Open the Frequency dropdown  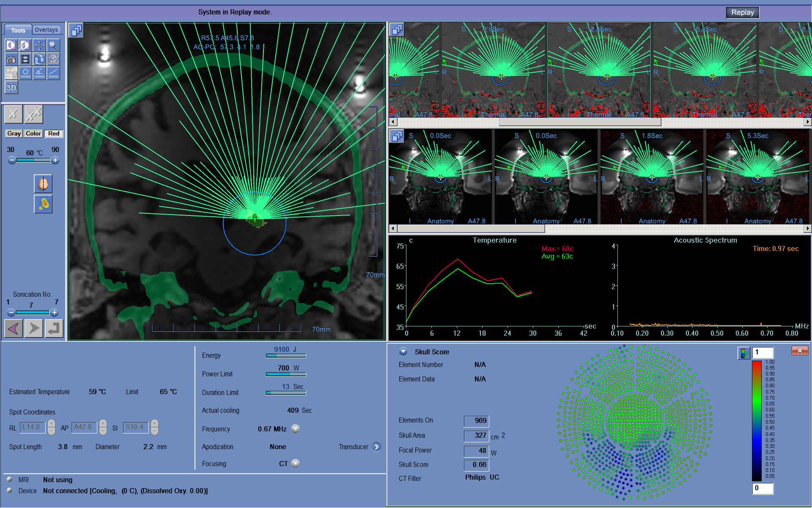[x=296, y=429]
